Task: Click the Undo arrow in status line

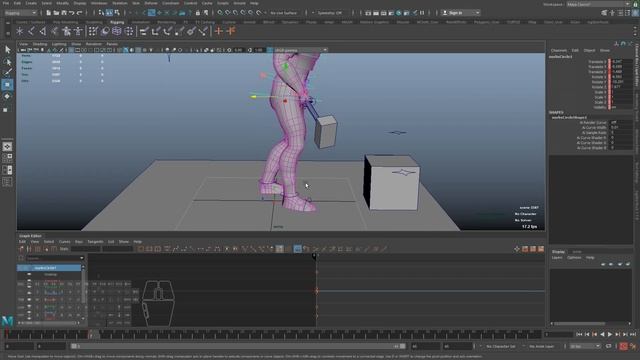Action: tap(72, 13)
